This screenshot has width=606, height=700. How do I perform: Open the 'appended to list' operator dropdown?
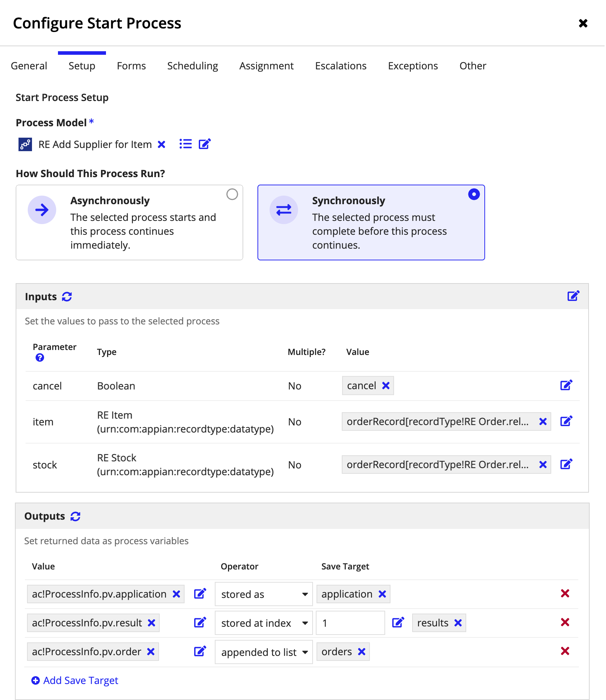point(264,652)
